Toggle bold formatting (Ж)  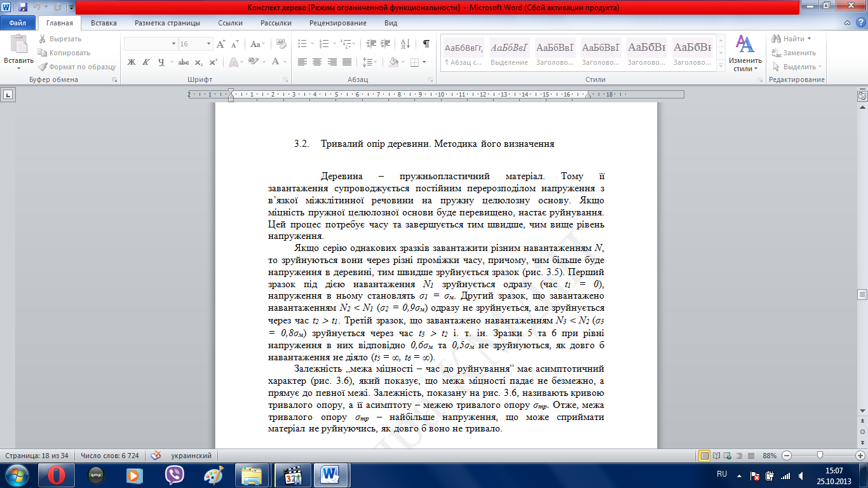[132, 62]
